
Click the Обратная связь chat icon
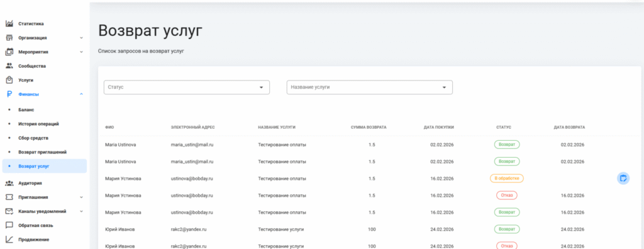[x=9, y=225]
